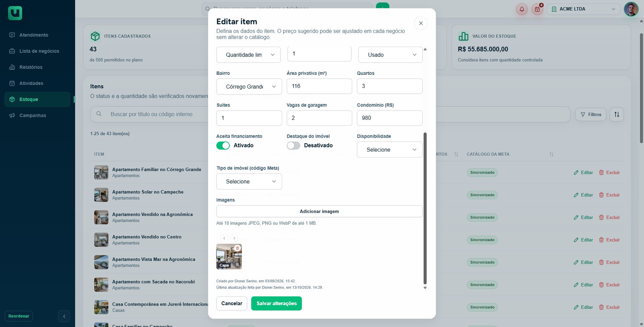This screenshot has width=644, height=327.
Task: Click the dialog scrollbar down arrow
Action: (425, 288)
